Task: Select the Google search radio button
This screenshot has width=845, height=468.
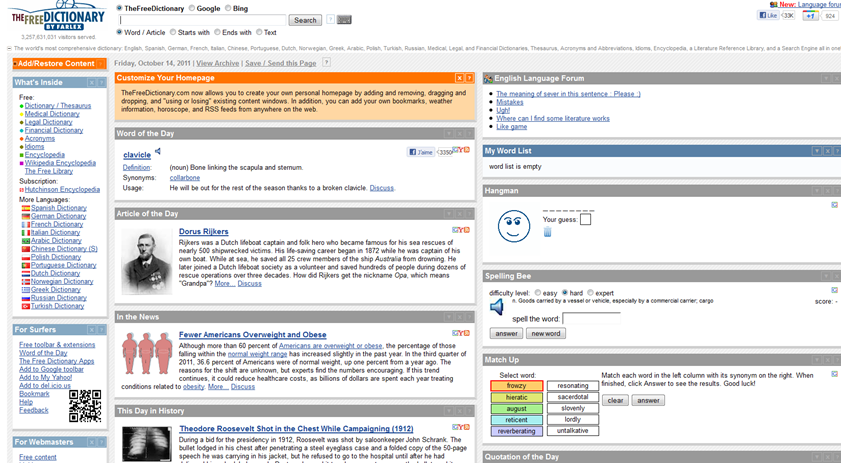Action: (192, 8)
